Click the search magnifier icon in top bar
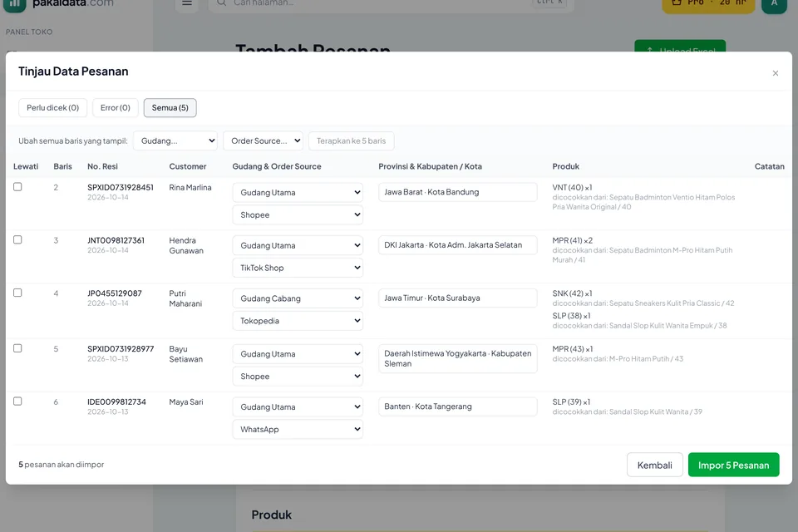This screenshot has height=532, width=798. point(221,3)
